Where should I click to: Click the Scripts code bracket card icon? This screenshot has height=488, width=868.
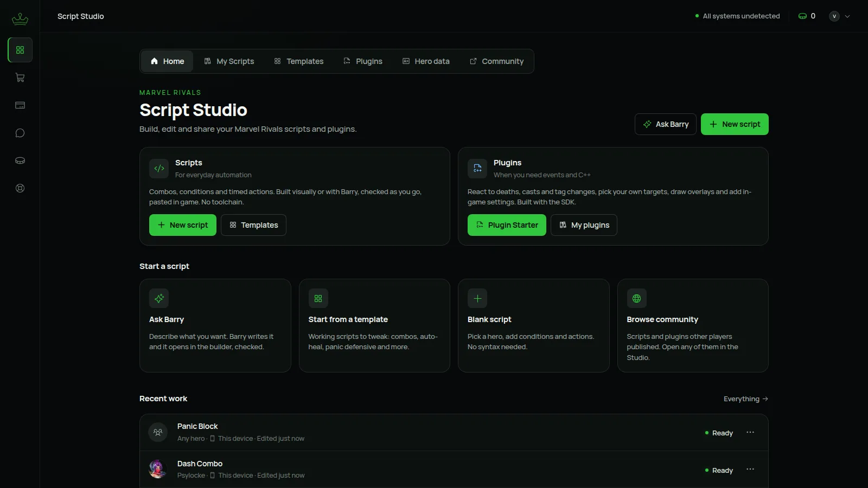coord(159,169)
